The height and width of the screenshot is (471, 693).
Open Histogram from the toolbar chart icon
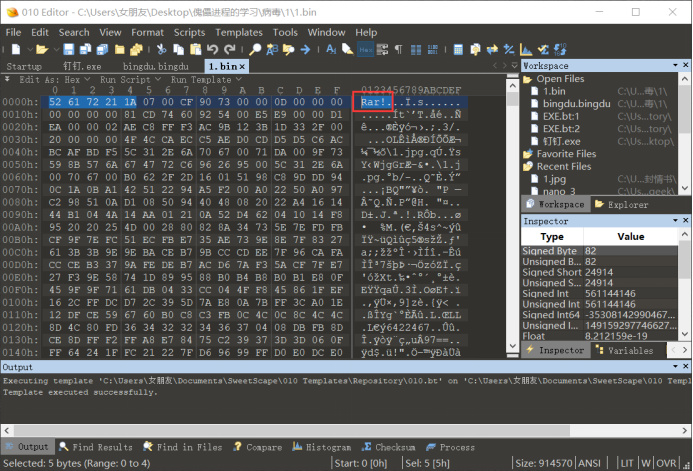pyautogui.click(x=526, y=49)
